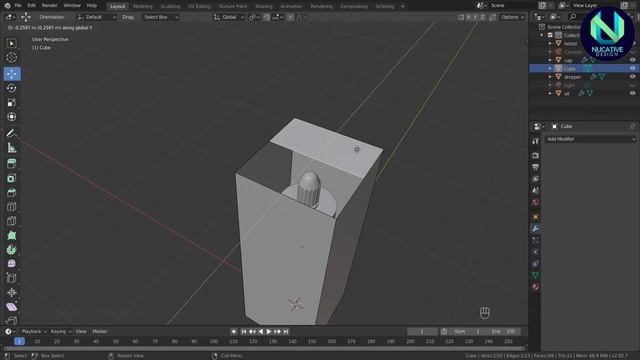Screen dimensions: 640x360
Task: Select the Shear tool
Action: [x=11, y=307]
